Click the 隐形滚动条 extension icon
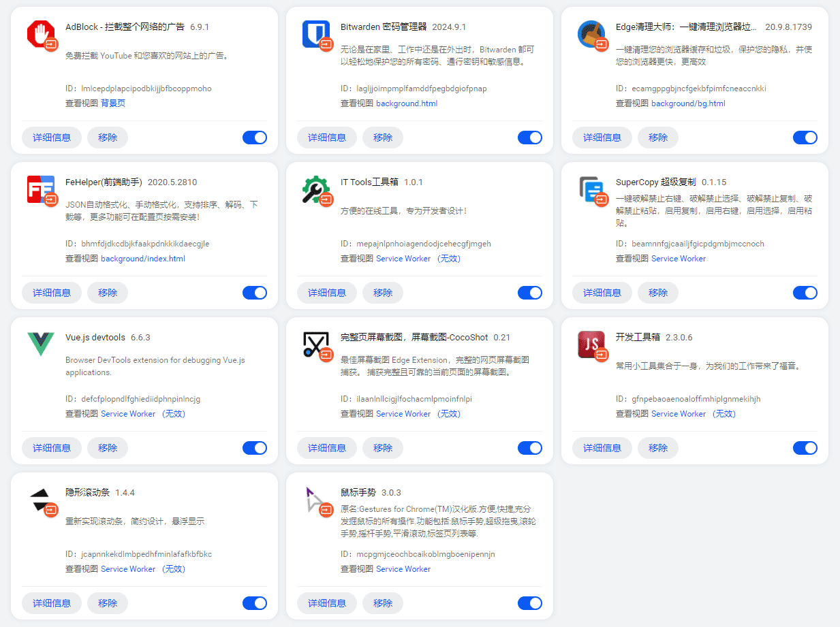The height and width of the screenshot is (627, 840). (x=41, y=500)
